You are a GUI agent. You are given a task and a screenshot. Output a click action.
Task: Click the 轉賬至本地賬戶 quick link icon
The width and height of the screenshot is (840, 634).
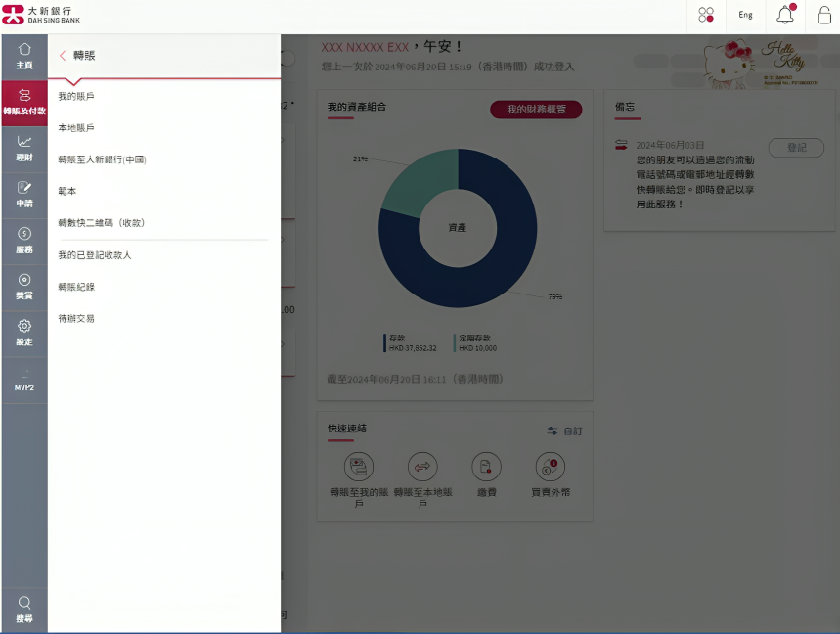click(x=422, y=467)
